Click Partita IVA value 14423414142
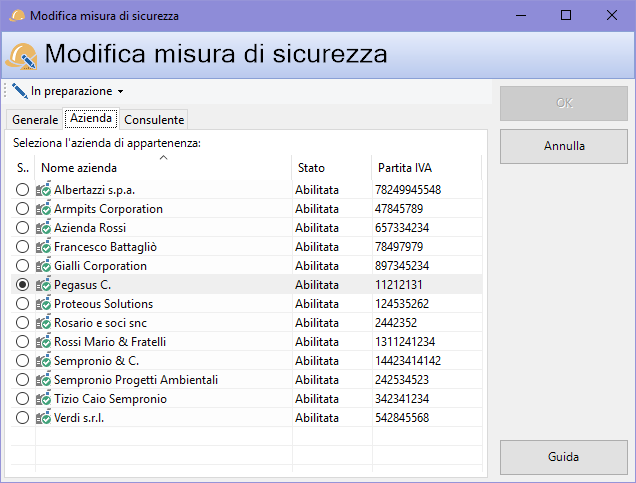 (408, 361)
